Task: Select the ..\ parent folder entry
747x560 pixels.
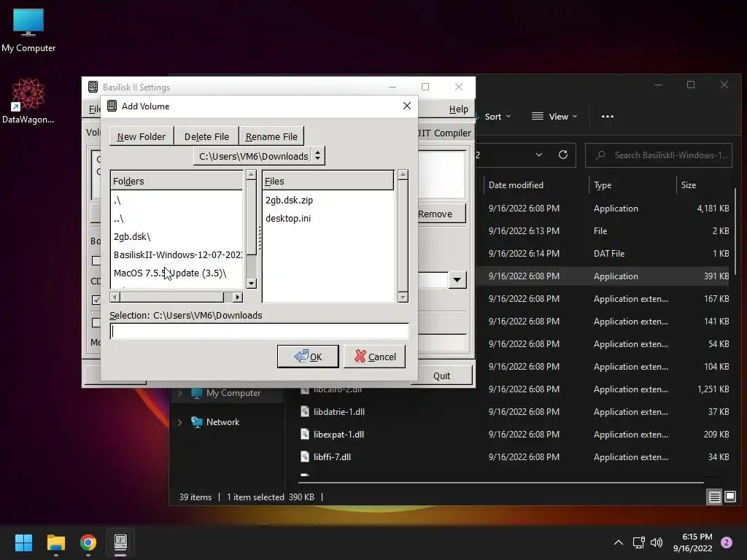Action: (x=177, y=219)
